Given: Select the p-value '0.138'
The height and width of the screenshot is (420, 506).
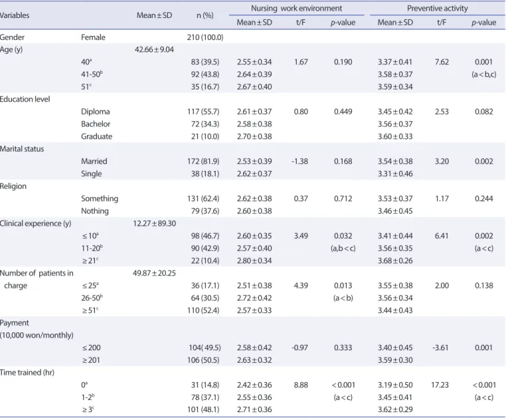Looking at the screenshot, I should pos(483,285).
